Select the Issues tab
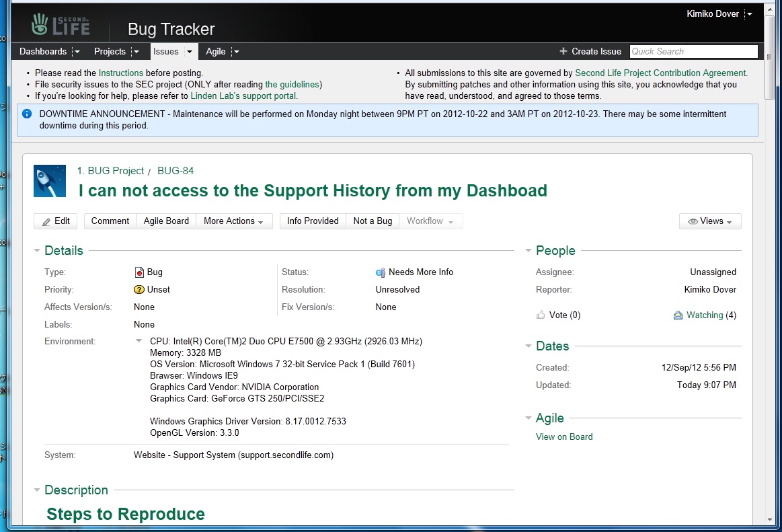The image size is (782, 532). coord(165,51)
